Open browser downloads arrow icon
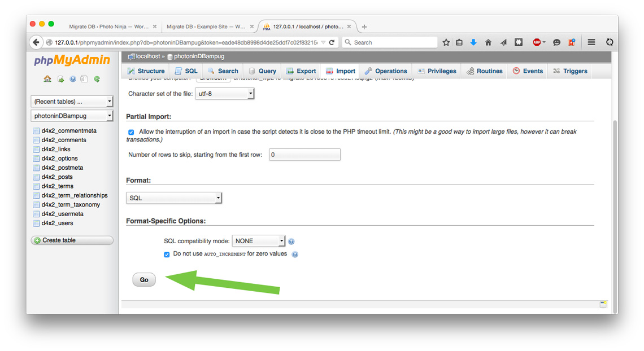 (x=473, y=42)
